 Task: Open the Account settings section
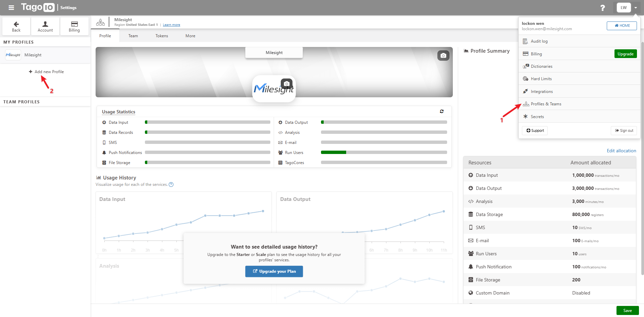point(45,27)
